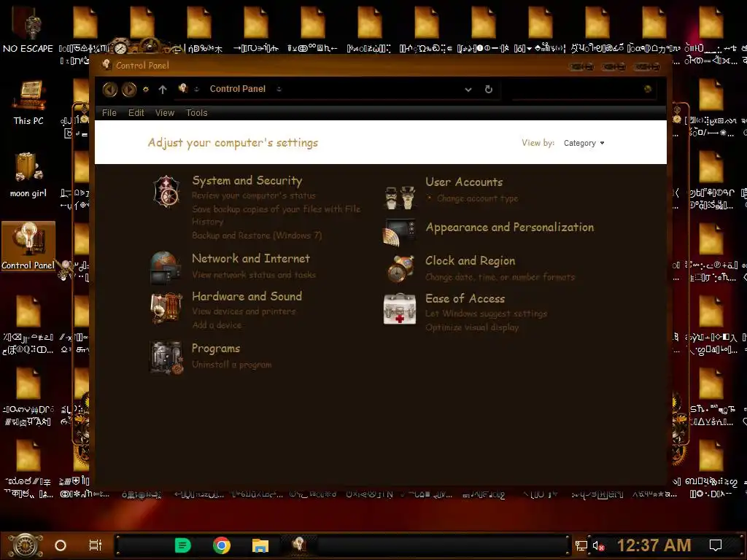Open the Clock and Region clock icon
Viewport: 747px width, 560px height.
coord(400,268)
